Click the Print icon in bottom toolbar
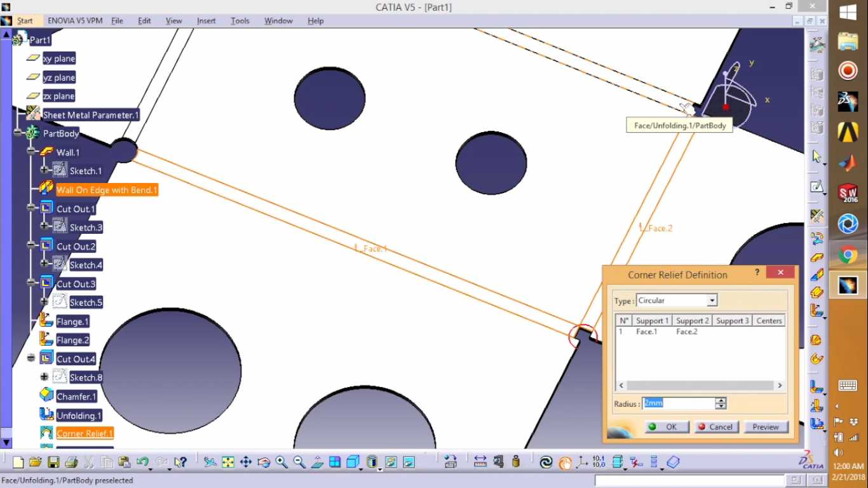 71,463
